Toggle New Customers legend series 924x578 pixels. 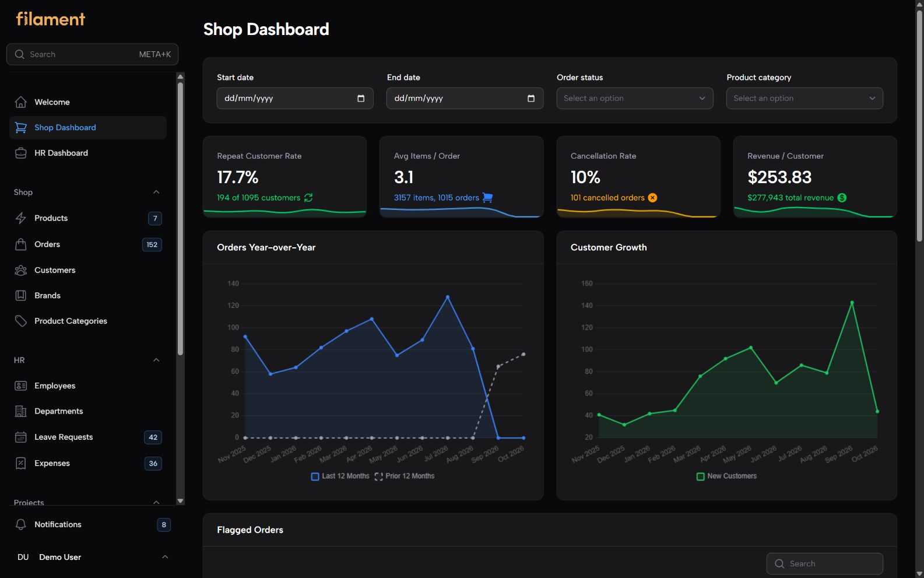(726, 477)
